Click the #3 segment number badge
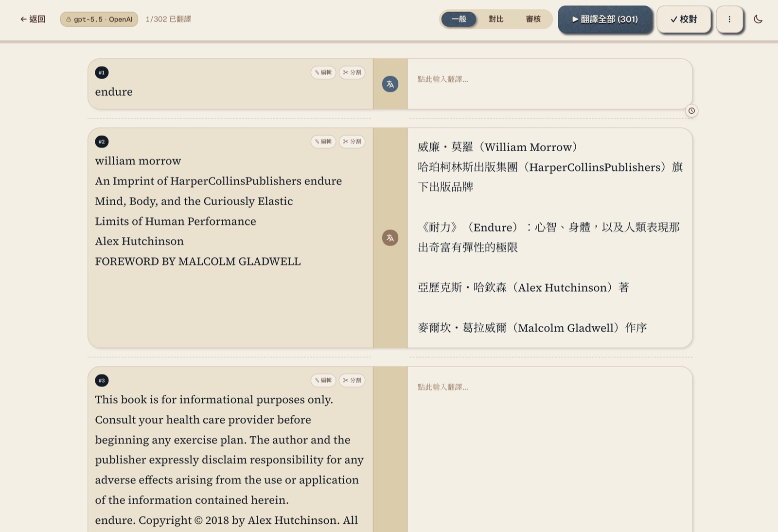The width and height of the screenshot is (778, 532). [x=102, y=380]
